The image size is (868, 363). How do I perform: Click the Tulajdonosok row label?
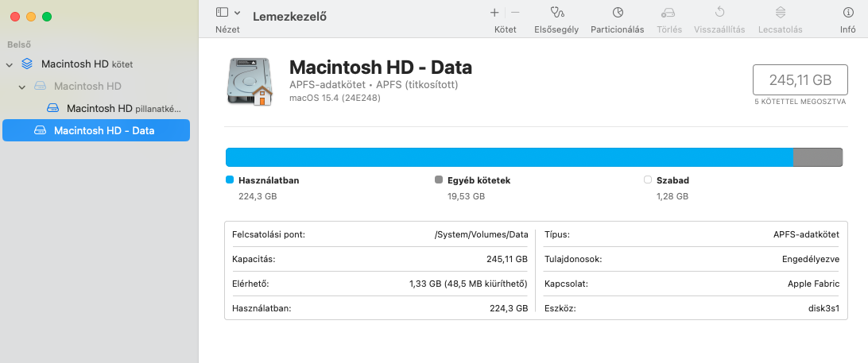[573, 259]
